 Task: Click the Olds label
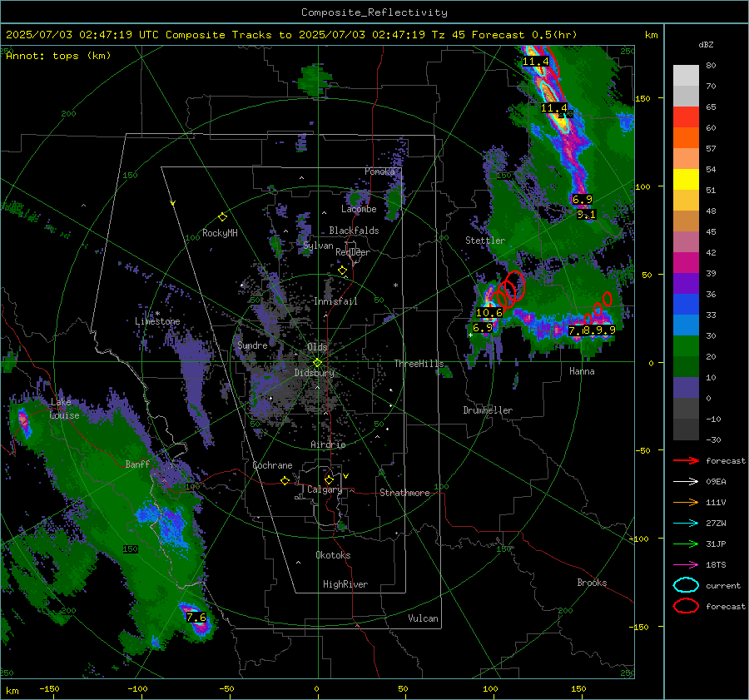317,347
